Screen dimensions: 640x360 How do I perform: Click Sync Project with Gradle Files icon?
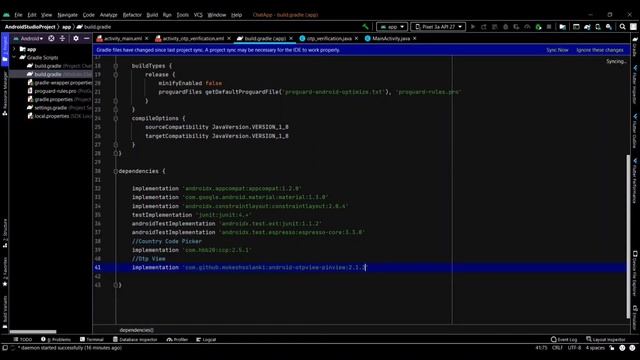point(587,27)
